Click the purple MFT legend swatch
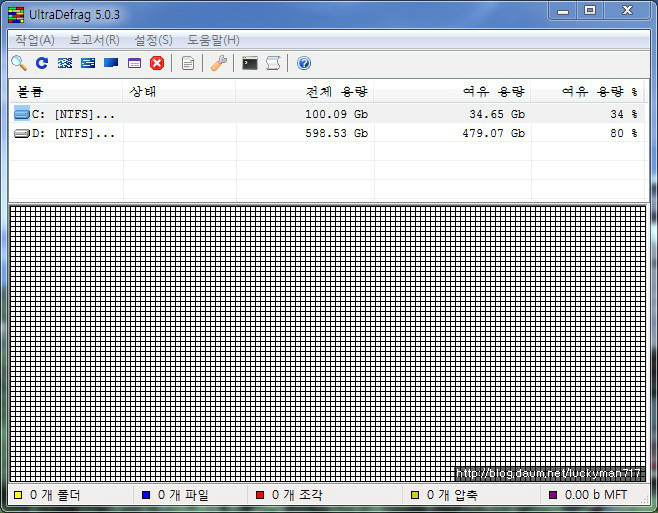The width and height of the screenshot is (658, 513). (x=553, y=495)
